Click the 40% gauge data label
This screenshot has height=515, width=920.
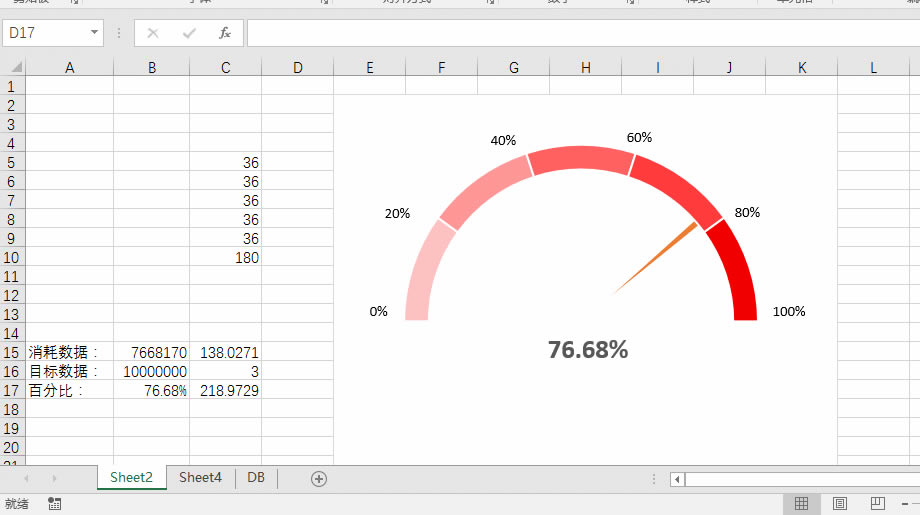503,140
